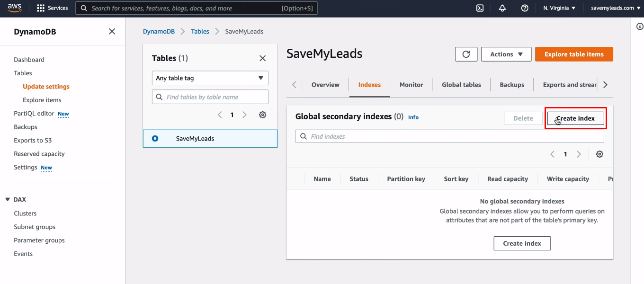Open the Backups tab
The height and width of the screenshot is (284, 644).
[x=512, y=85]
